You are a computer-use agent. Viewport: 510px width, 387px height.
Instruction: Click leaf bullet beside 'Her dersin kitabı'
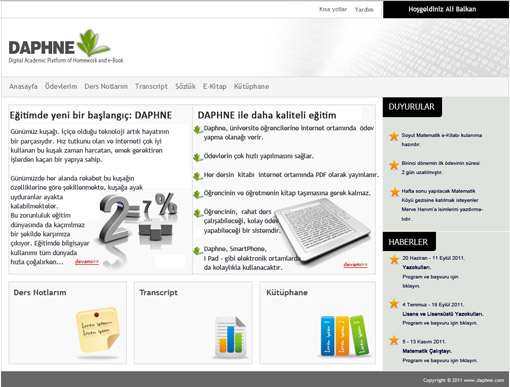[198, 176]
